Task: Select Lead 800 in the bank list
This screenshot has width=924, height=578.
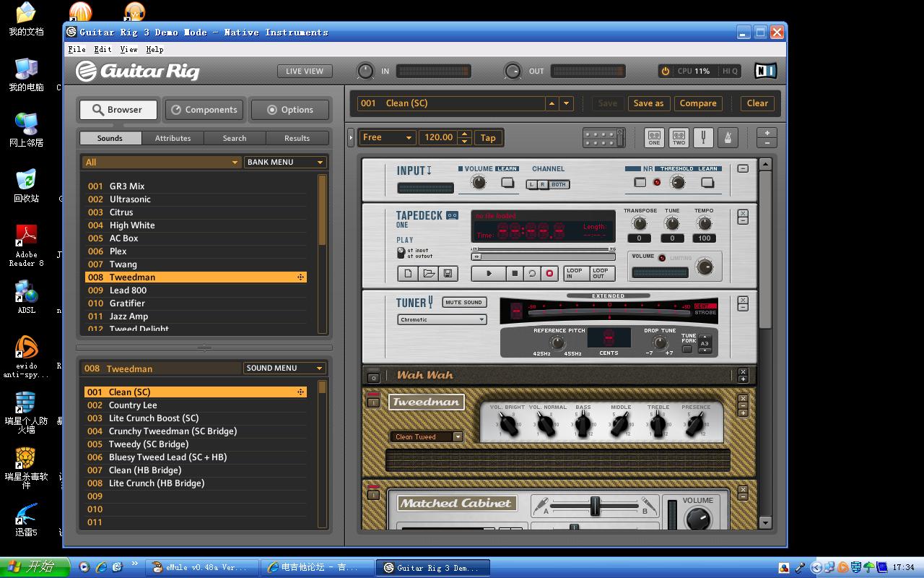Action: tap(196, 290)
